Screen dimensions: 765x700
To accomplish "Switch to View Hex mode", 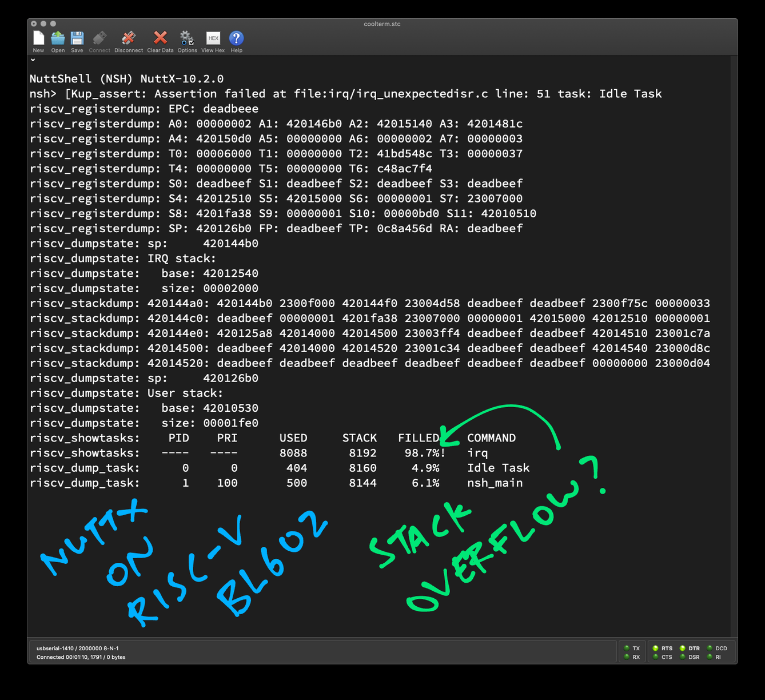I will 213,39.
